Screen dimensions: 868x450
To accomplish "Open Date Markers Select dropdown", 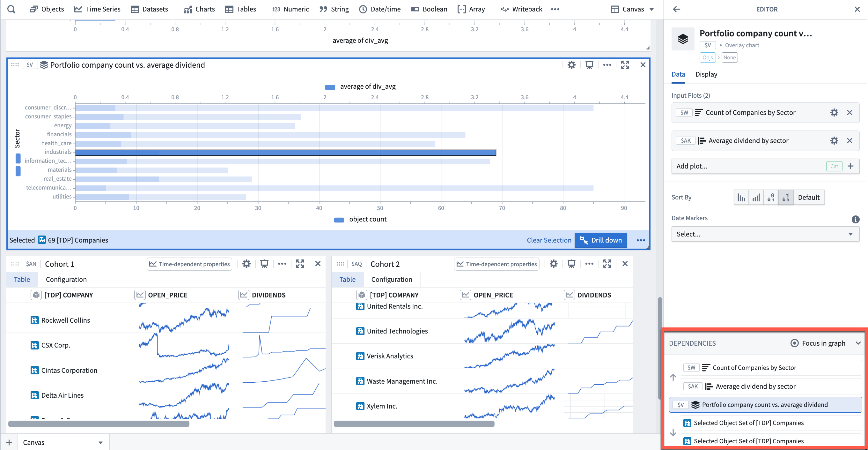I will click(x=765, y=234).
